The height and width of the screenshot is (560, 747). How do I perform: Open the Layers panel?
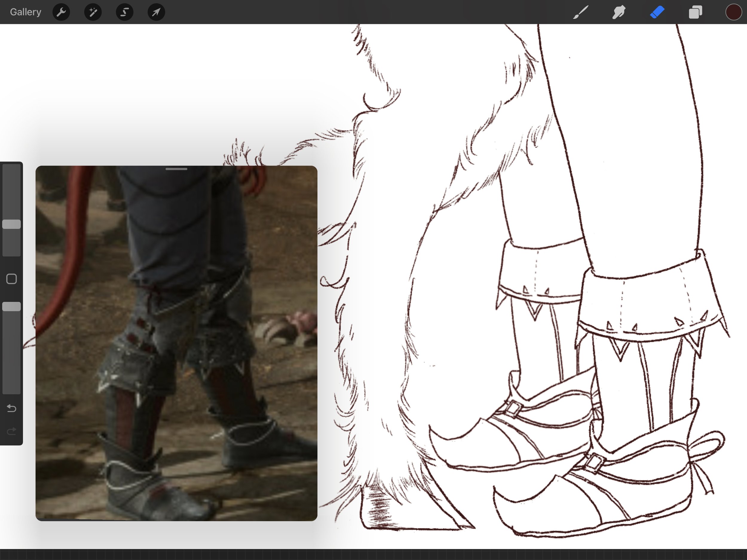point(695,12)
